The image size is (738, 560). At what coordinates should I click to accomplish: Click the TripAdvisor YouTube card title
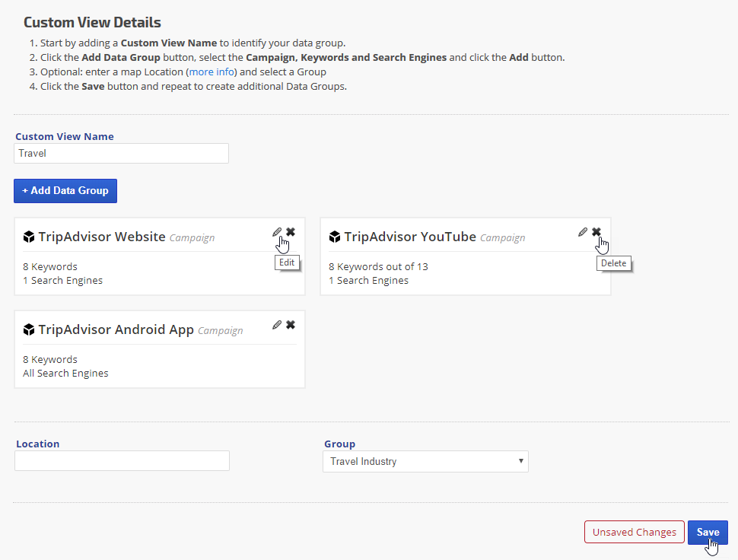pos(410,237)
